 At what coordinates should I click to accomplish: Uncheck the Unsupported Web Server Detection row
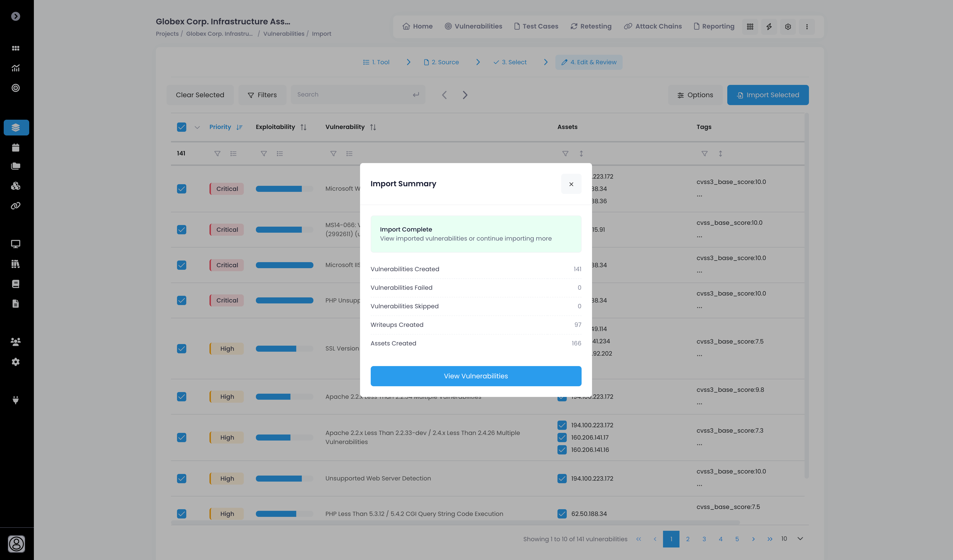click(181, 478)
